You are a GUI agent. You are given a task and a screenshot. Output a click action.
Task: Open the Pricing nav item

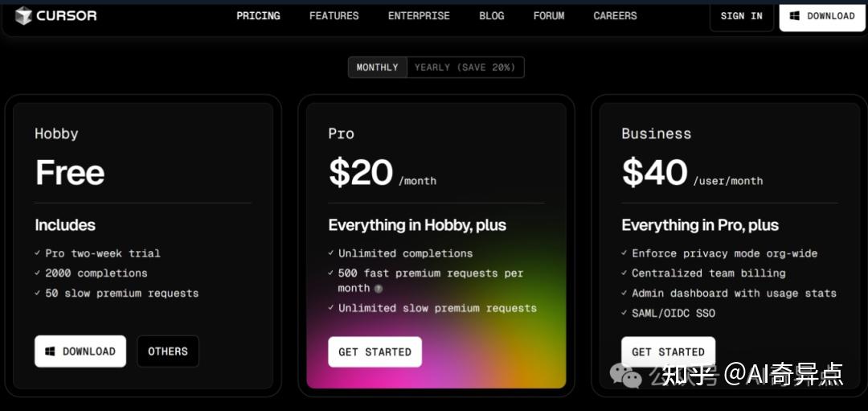point(258,16)
